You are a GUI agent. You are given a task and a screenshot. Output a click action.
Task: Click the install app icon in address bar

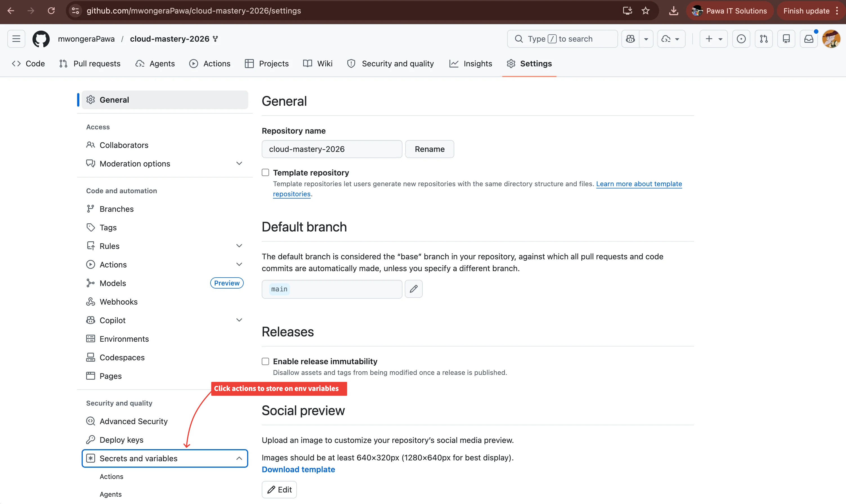627,10
